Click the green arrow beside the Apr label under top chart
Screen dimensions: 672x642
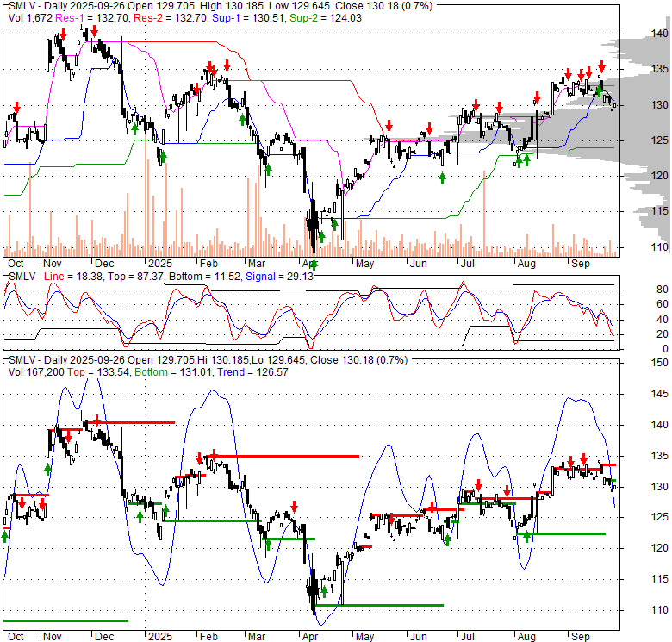[x=314, y=265]
